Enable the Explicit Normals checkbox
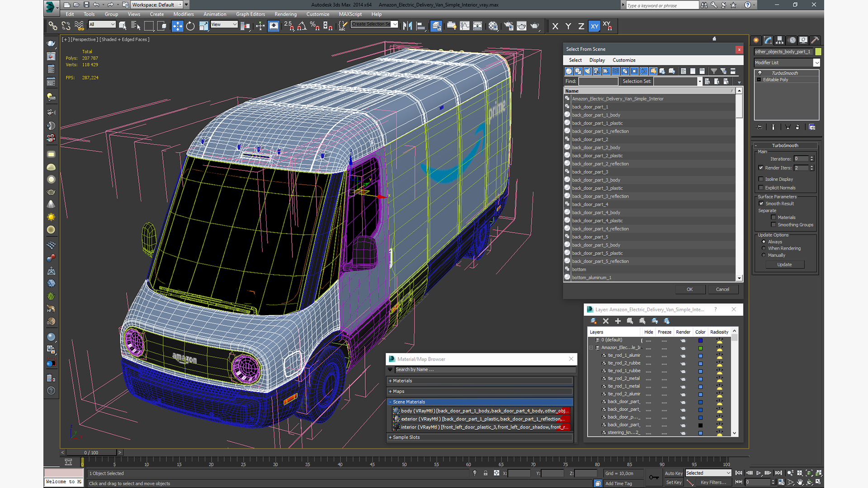Image resolution: width=868 pixels, height=488 pixels. (x=761, y=188)
